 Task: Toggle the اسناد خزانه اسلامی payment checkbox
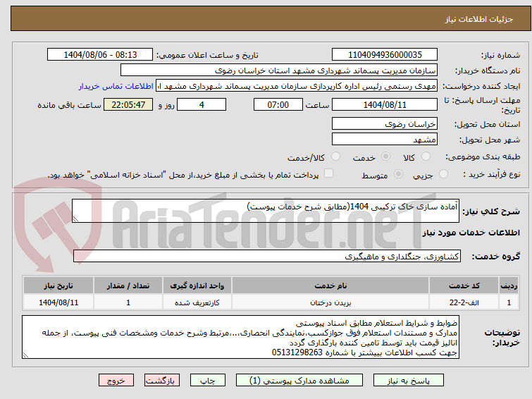328,173
